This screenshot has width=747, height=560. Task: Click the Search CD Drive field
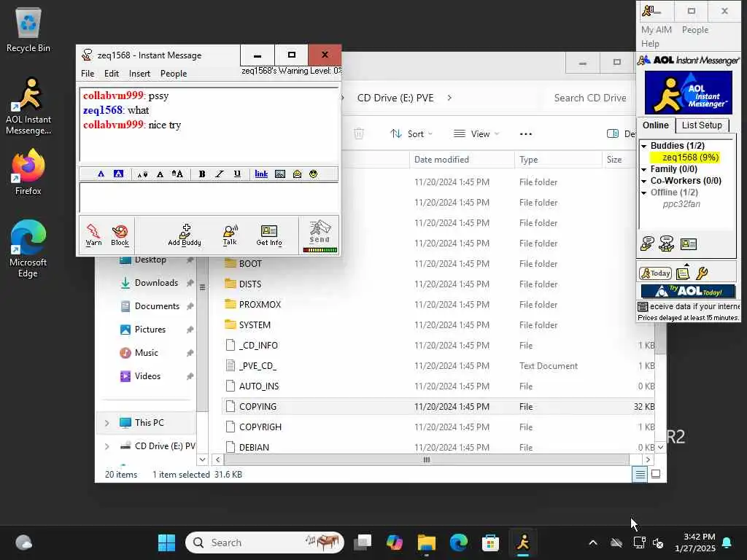click(589, 98)
